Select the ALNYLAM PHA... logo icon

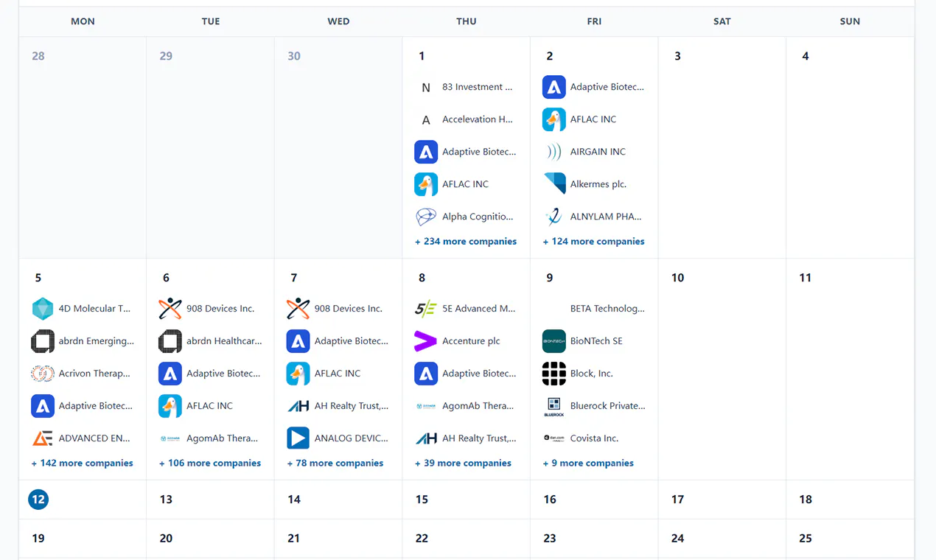coord(553,217)
